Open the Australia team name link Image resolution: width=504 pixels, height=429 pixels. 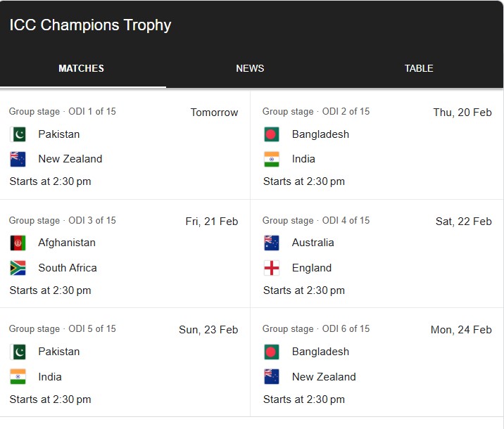[313, 243]
